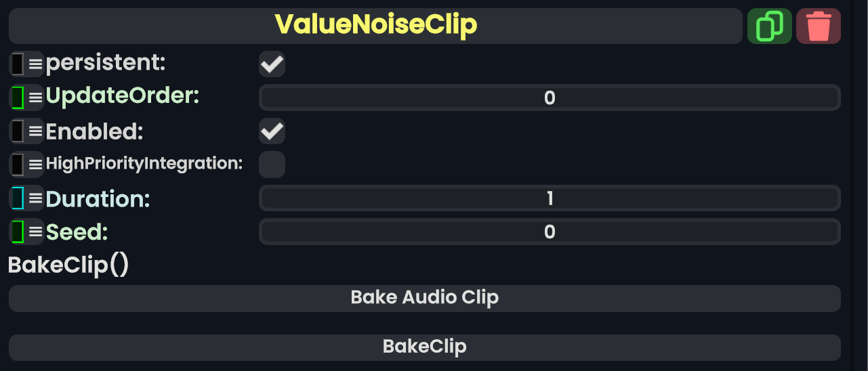
Task: Click the handle icon left of Enabled
Action: pyautogui.click(x=26, y=131)
